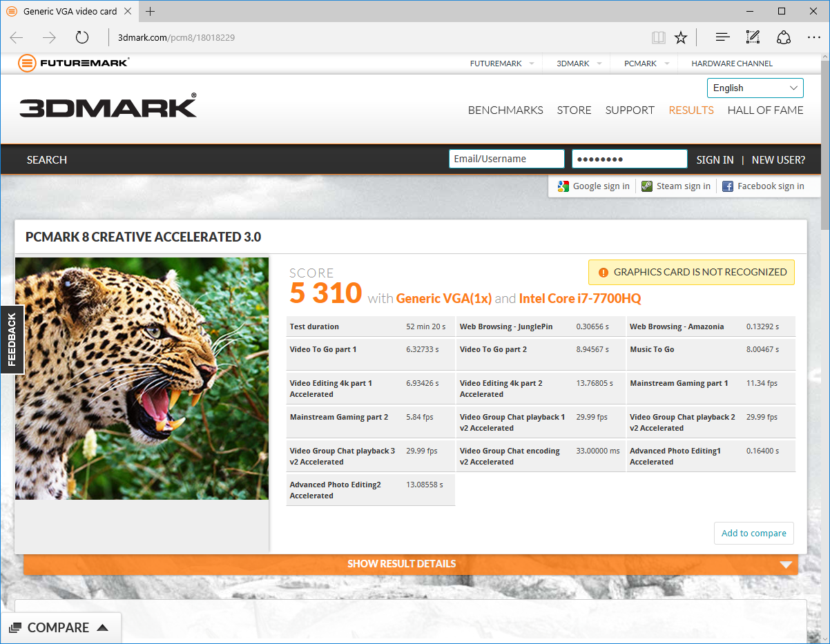Click the NEW USER? link
The width and height of the screenshot is (830, 644).
(x=778, y=159)
